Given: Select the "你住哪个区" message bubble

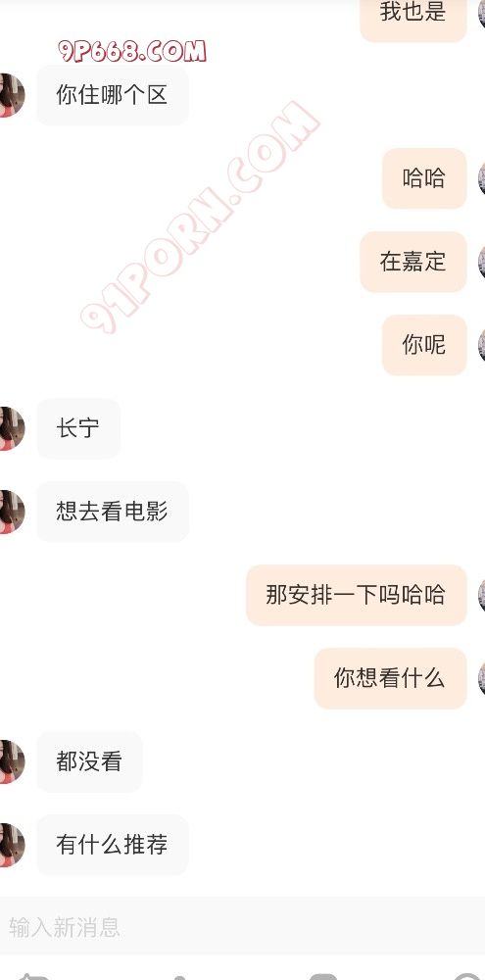Looking at the screenshot, I should pos(113,95).
